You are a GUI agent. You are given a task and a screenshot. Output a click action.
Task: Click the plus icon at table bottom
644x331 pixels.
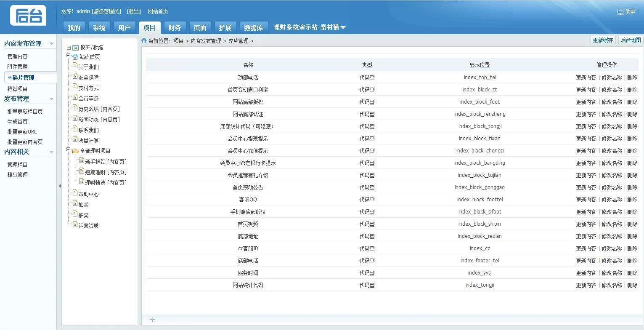pos(152,320)
